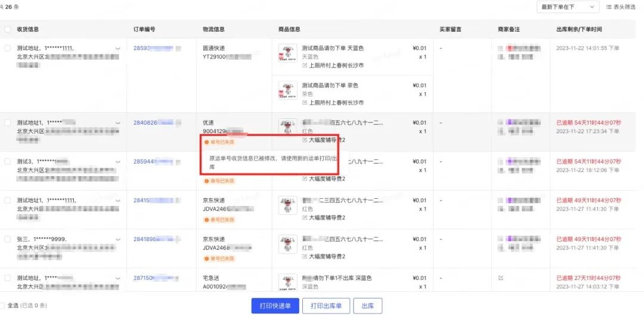Tick the 全选 checkbox at the bottom

pos(2,306)
